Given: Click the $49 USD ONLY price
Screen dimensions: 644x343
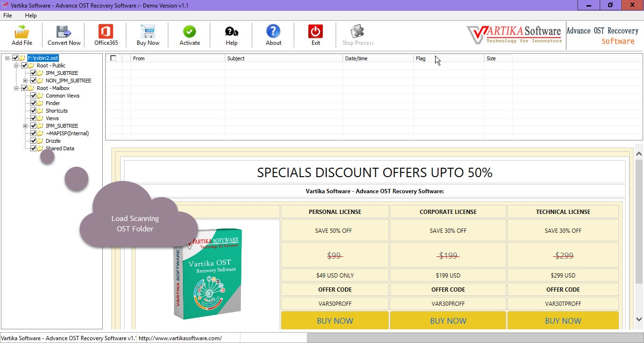Looking at the screenshot, I should (335, 275).
